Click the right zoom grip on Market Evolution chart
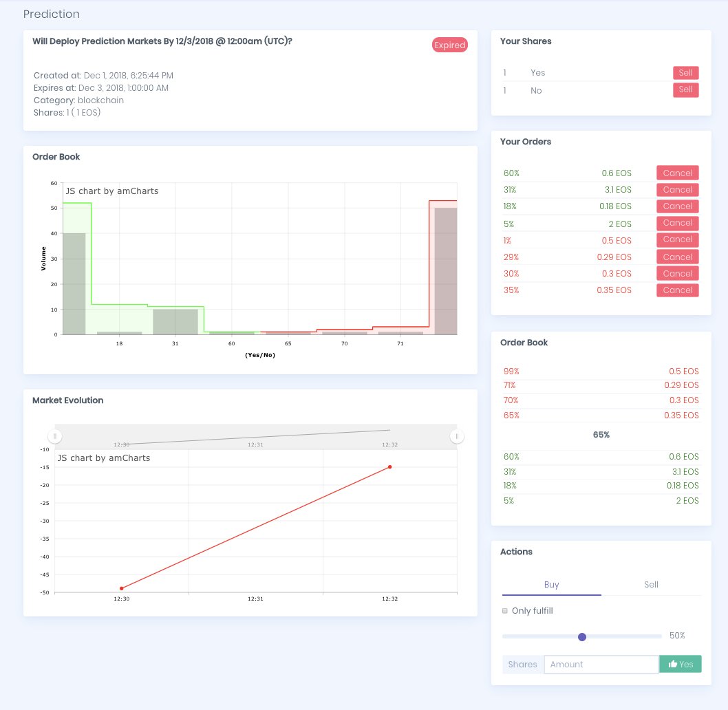Screen dimensions: 728x710 tap(457, 435)
